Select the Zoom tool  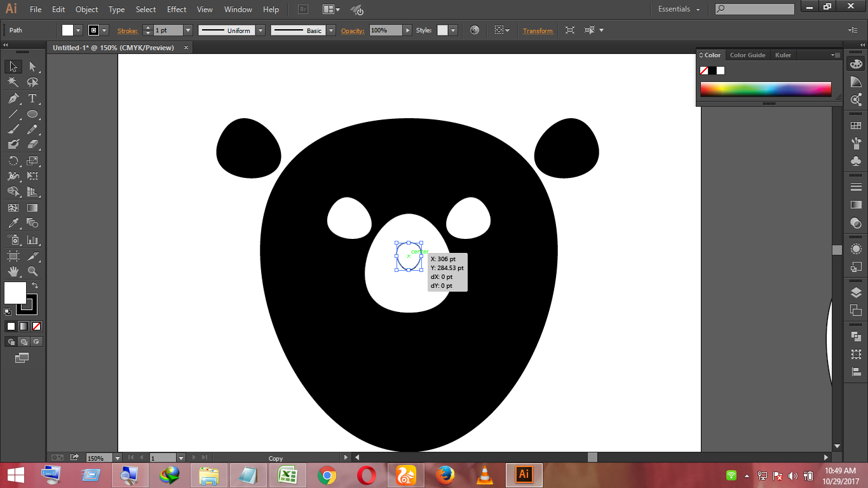(x=32, y=271)
